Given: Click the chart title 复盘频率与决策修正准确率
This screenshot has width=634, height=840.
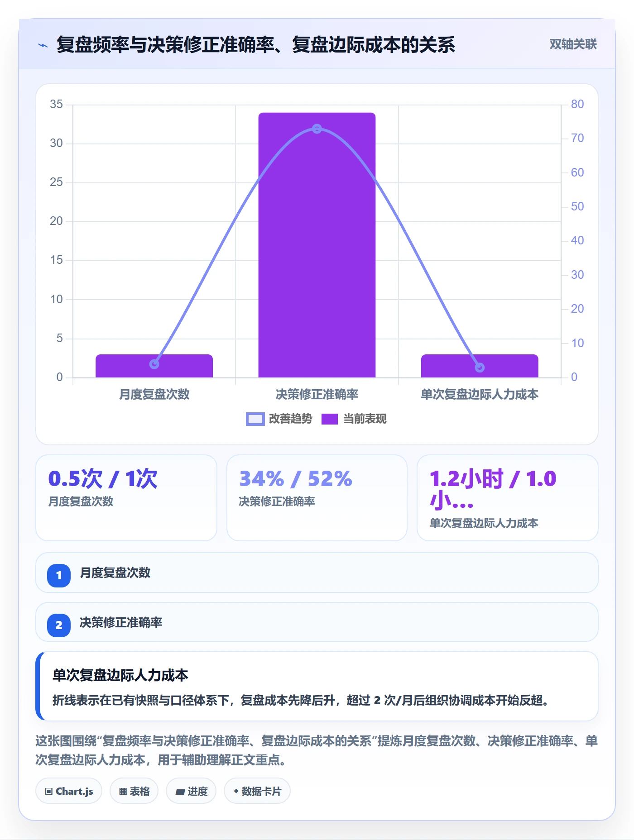Looking at the screenshot, I should [x=256, y=45].
